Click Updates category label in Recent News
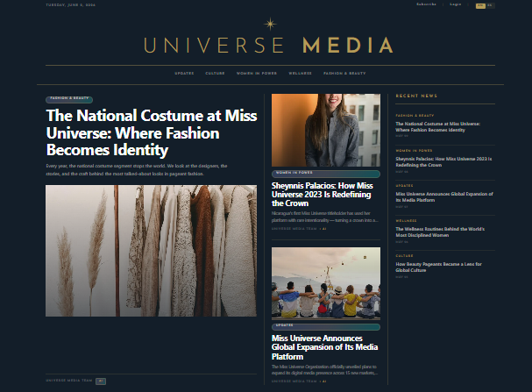 pyautogui.click(x=404, y=186)
